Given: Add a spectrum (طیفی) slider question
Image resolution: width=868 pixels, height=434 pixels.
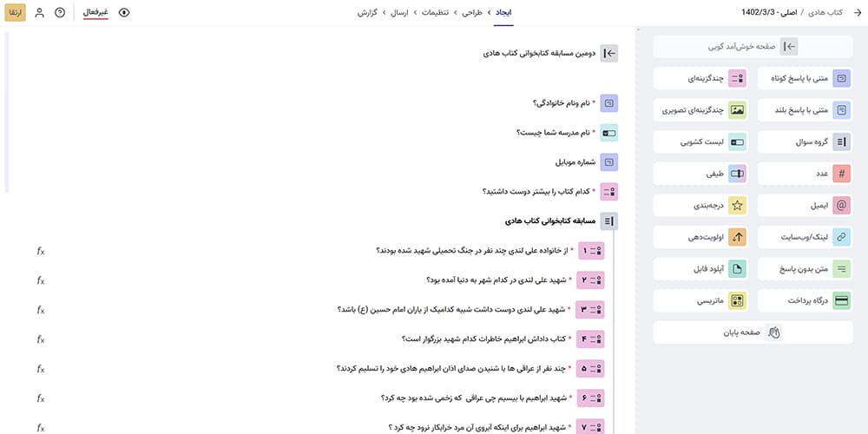Looking at the screenshot, I should click(x=737, y=174).
